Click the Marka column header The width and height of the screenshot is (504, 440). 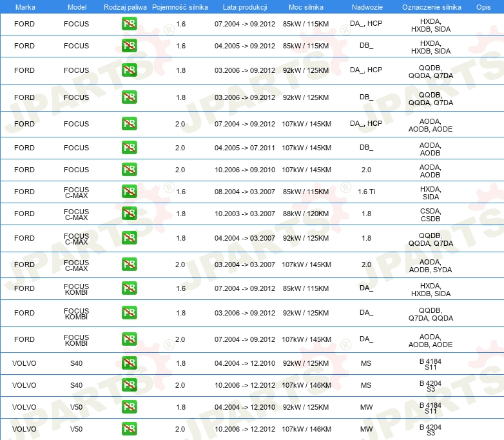pyautogui.click(x=25, y=7)
